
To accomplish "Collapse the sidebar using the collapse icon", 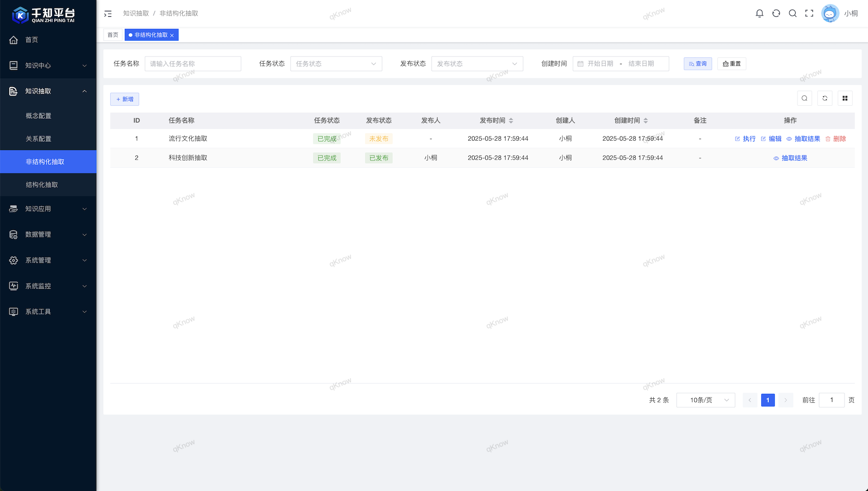I will [x=108, y=14].
